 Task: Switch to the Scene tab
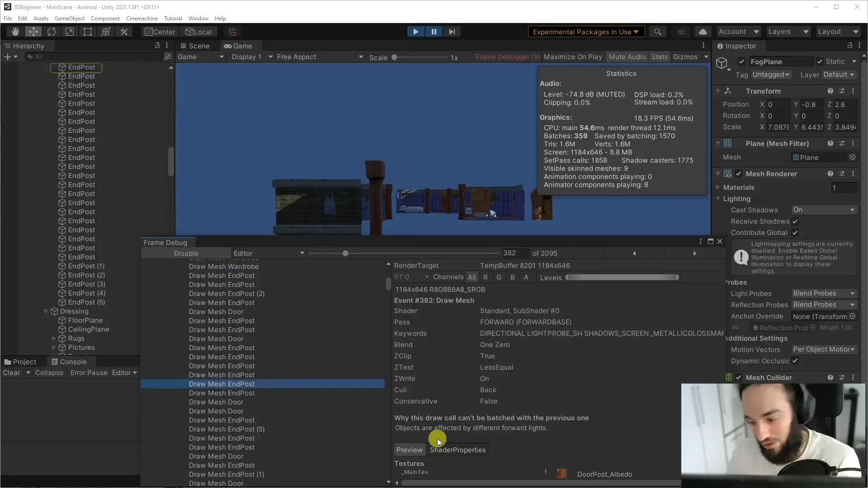[195, 46]
